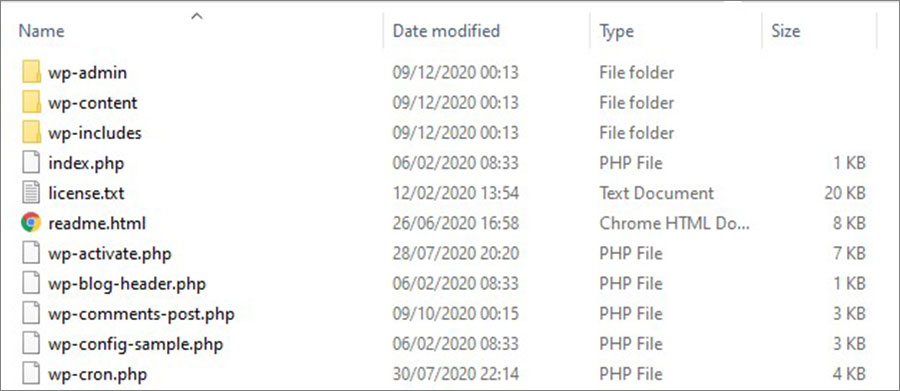
Task: Select the license.txt text document icon
Action: pyautogui.click(x=31, y=193)
